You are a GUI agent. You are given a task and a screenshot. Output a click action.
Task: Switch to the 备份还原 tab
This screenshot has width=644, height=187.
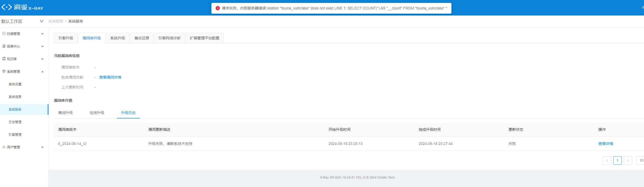141,38
